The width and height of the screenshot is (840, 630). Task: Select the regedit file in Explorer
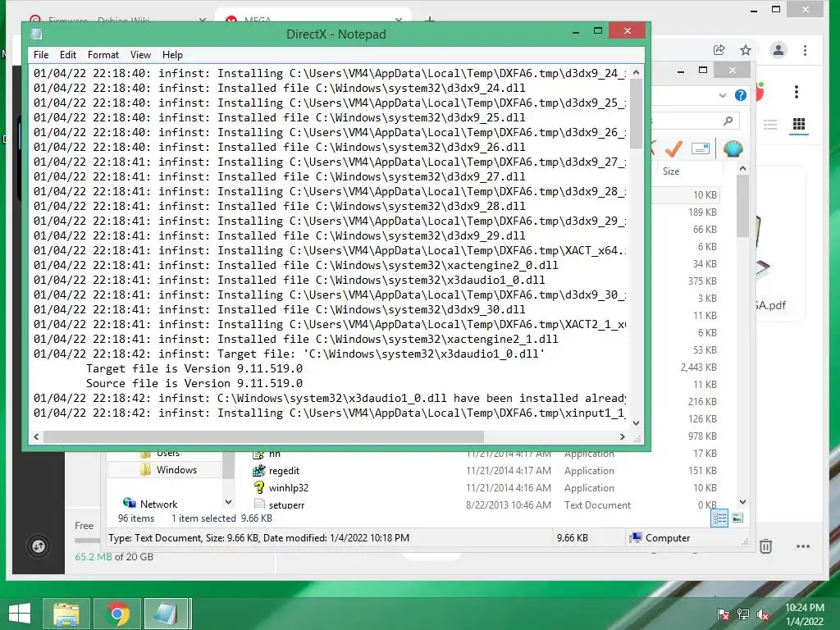[x=284, y=470]
